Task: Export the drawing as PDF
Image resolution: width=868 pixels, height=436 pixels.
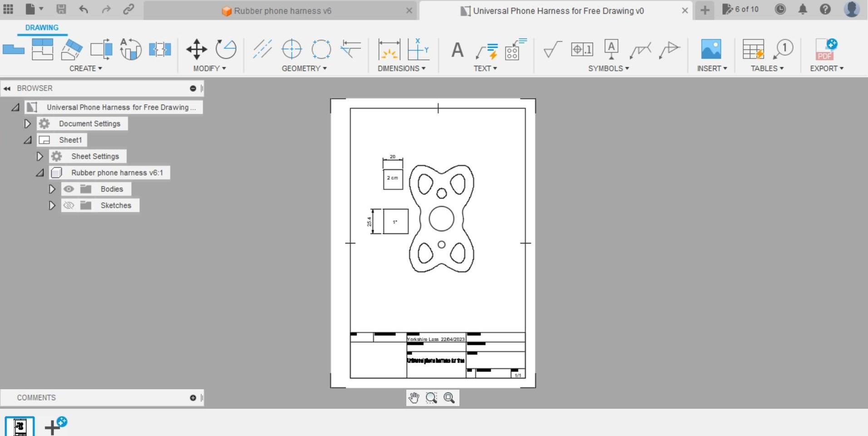Action: (826, 49)
